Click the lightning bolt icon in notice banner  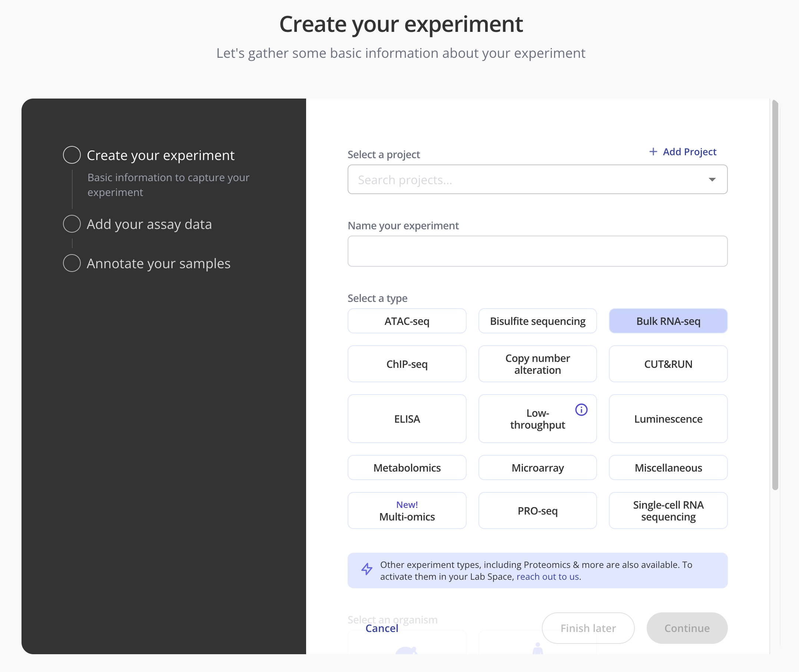367,569
